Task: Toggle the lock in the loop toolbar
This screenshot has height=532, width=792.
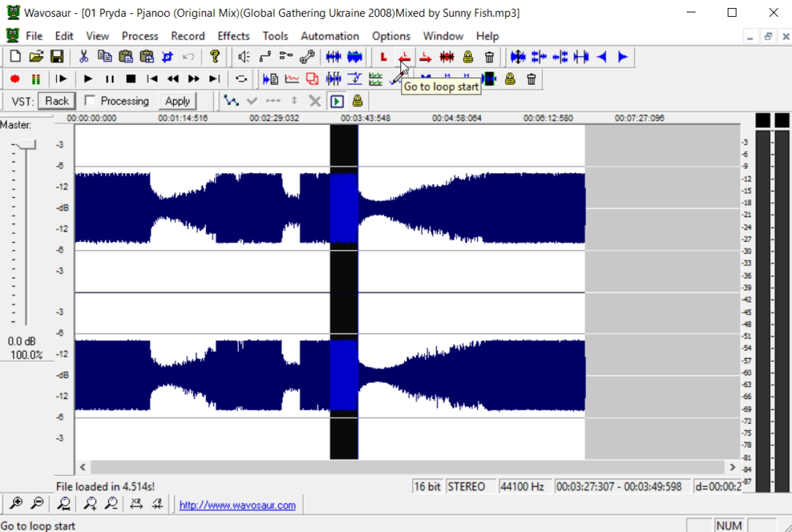Action: (468, 57)
